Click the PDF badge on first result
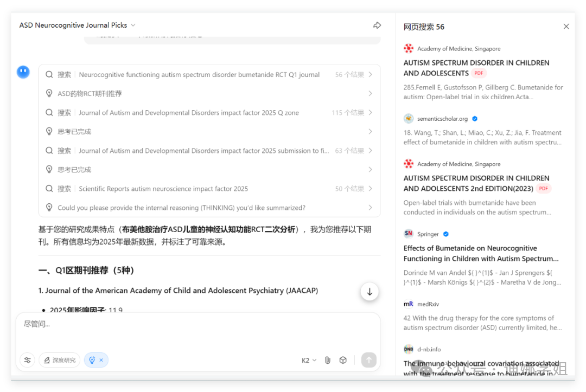This screenshot has height=392, width=586. (479, 73)
